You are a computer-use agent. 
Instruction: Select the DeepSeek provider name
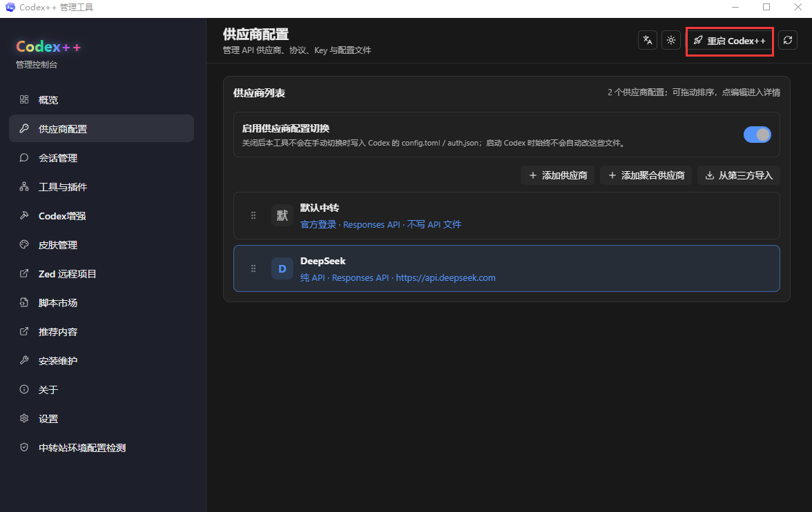[322, 261]
